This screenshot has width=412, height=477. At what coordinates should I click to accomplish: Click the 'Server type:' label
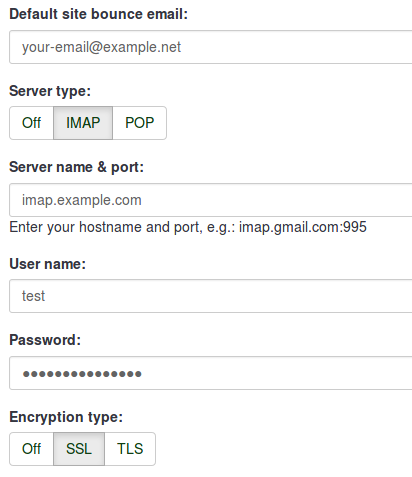click(x=50, y=91)
